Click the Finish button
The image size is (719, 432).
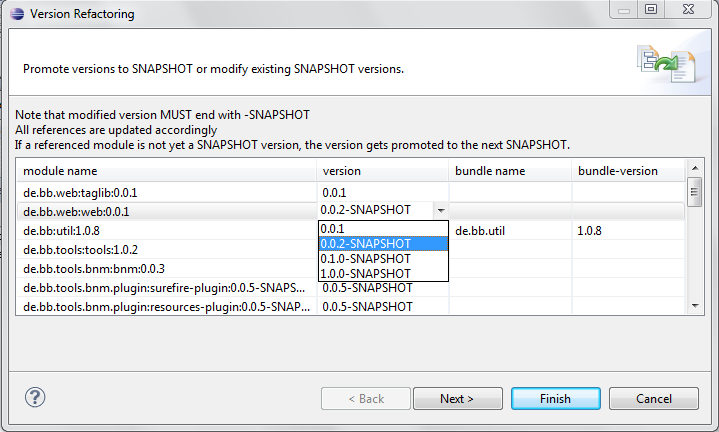[556, 399]
